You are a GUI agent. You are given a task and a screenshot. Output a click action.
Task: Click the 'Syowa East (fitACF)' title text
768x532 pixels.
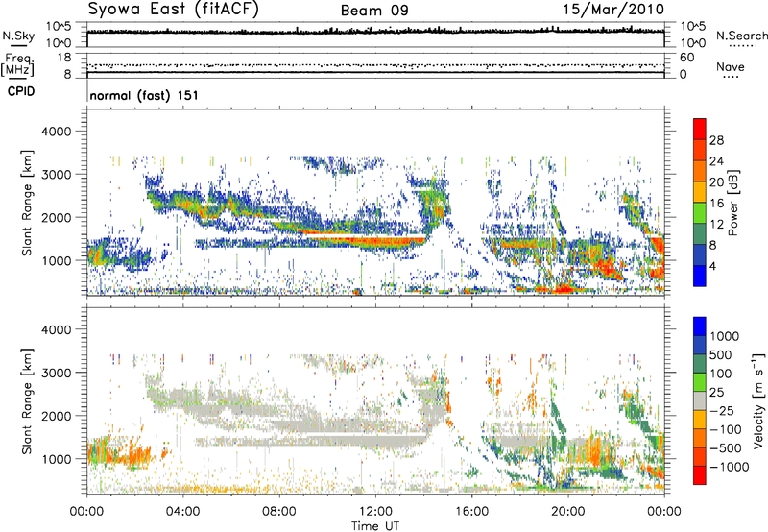point(173,10)
